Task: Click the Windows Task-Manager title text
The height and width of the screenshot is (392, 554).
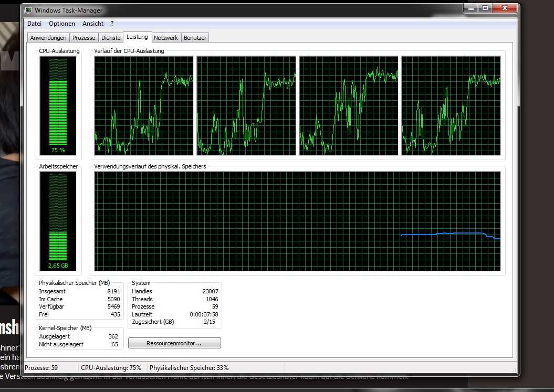Action: 69,10
